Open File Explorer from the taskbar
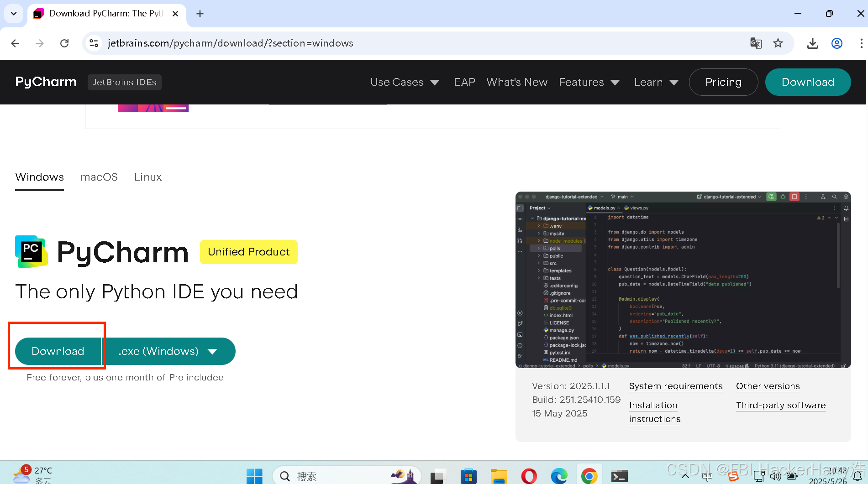868x484 pixels. click(499, 476)
